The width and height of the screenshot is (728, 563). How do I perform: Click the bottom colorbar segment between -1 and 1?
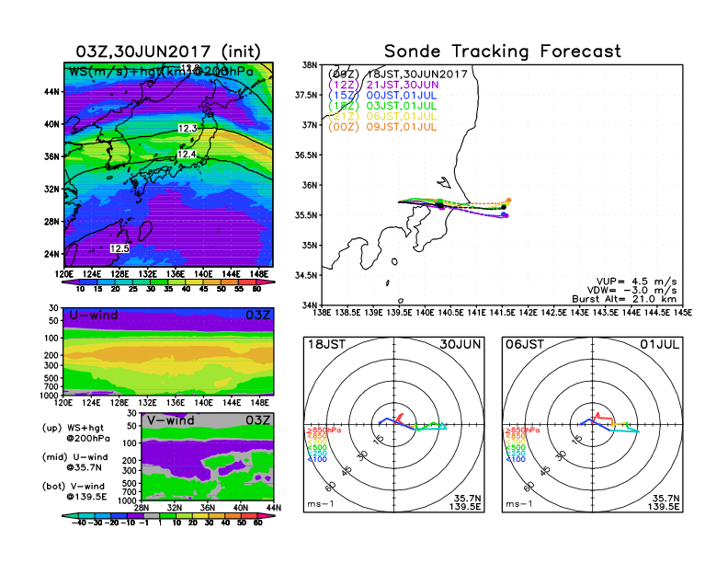pyautogui.click(x=152, y=515)
